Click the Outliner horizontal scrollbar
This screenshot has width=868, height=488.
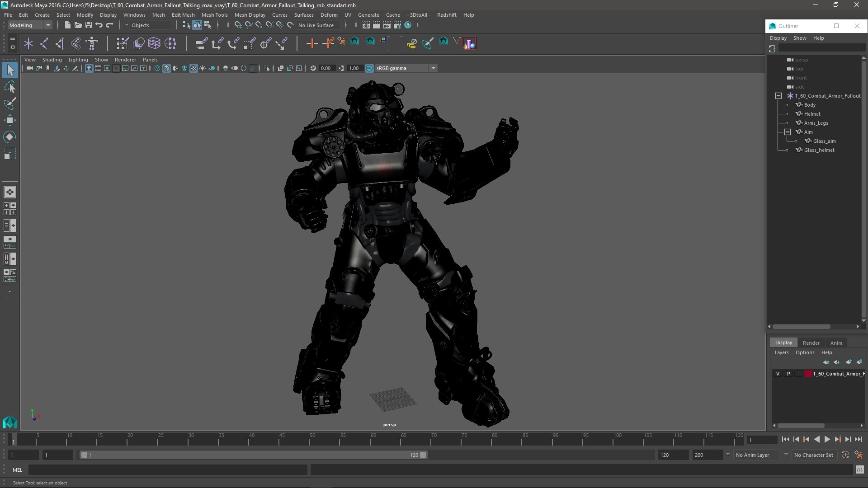801,326
